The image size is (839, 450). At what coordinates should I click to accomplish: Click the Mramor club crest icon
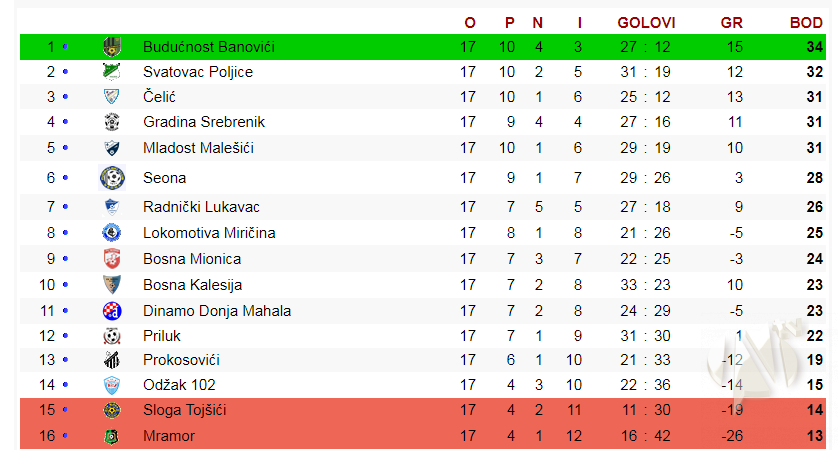click(112, 436)
